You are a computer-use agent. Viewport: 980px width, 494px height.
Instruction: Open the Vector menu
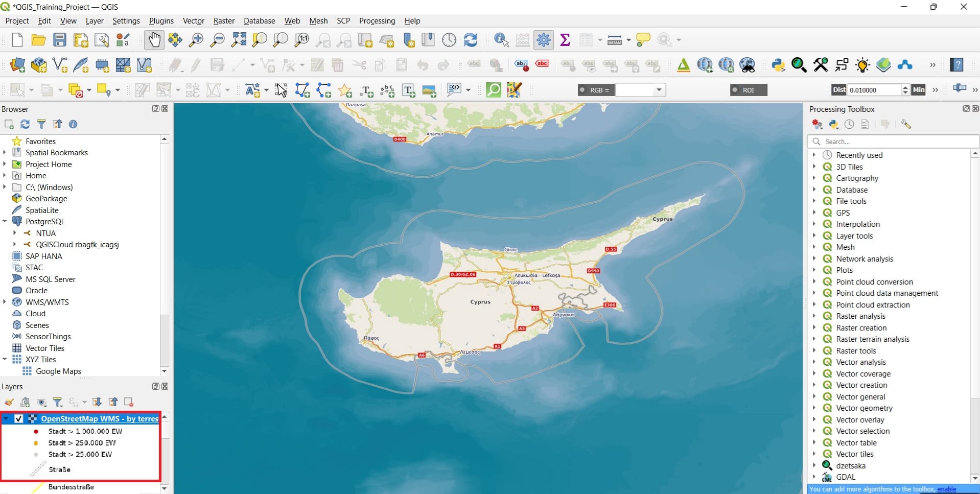pos(194,21)
